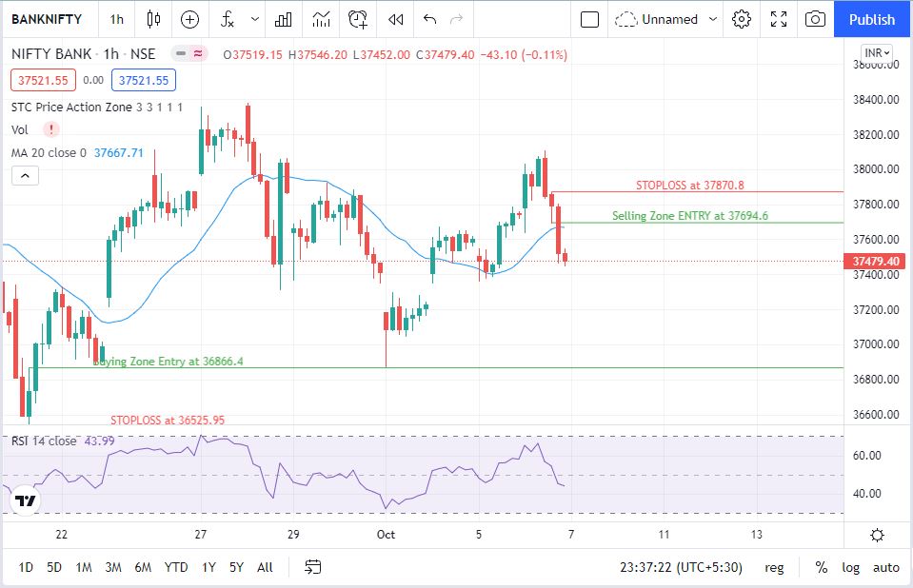Click the Oct label on the time axis
Viewport: 913px width, 588px height.
[x=386, y=535]
